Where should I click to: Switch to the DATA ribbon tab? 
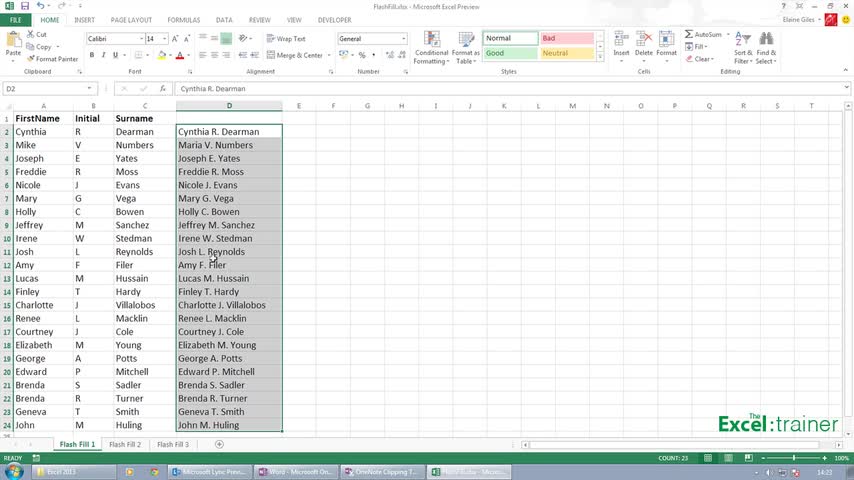point(224,20)
